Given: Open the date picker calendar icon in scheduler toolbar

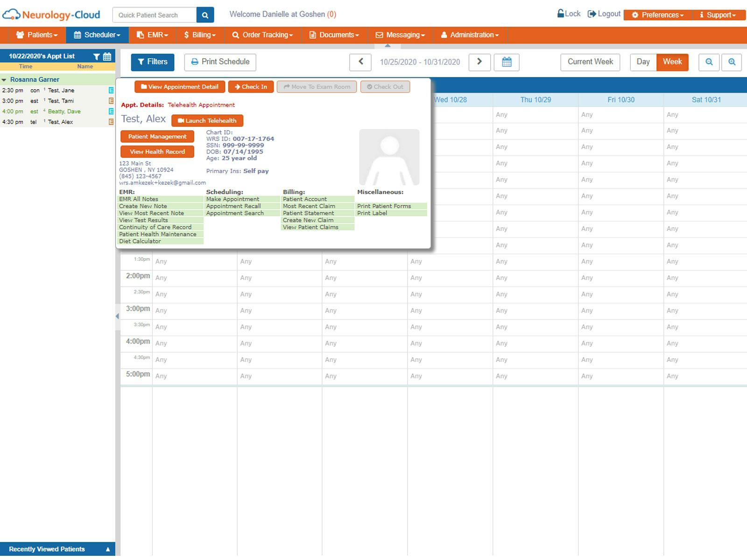Looking at the screenshot, I should pos(507,62).
